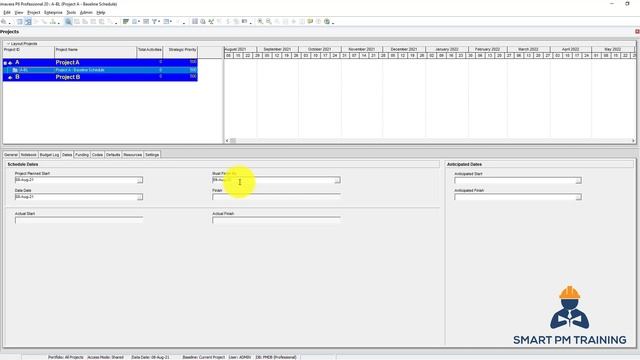Switch to the Settings tab
The image size is (640, 360).
[152, 155]
